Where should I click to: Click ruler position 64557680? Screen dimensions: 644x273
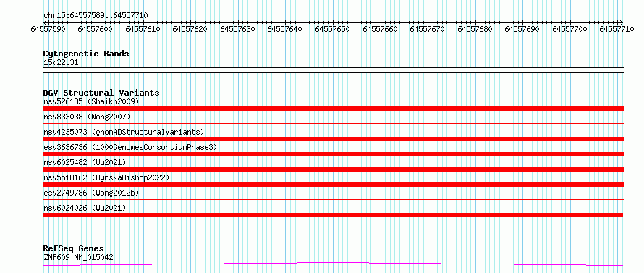[475, 29]
